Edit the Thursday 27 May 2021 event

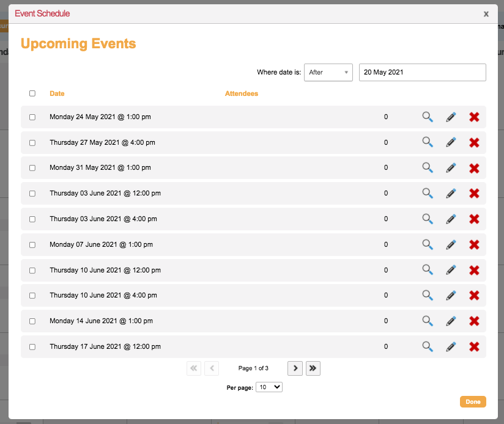point(451,142)
